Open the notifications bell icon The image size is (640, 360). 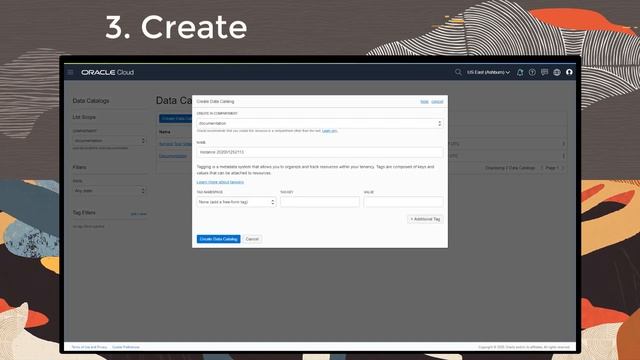(x=520, y=72)
